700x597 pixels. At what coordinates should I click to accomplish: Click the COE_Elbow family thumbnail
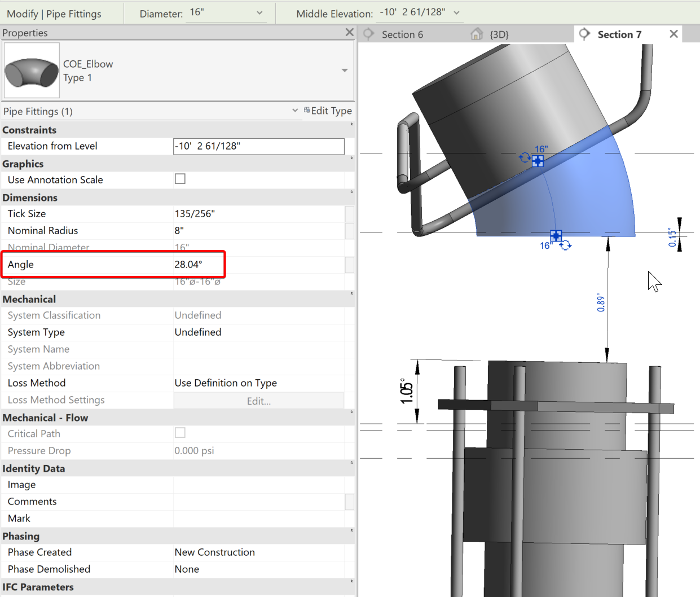point(32,71)
